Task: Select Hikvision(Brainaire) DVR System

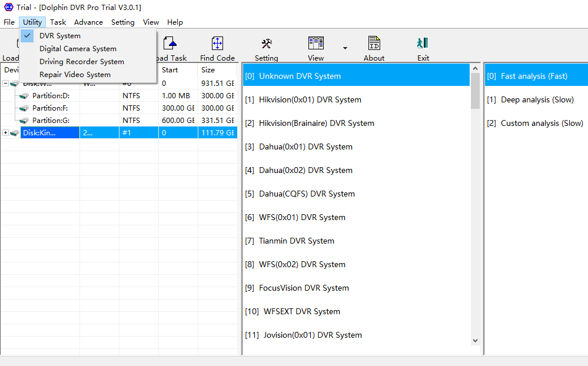Action: coord(356,124)
